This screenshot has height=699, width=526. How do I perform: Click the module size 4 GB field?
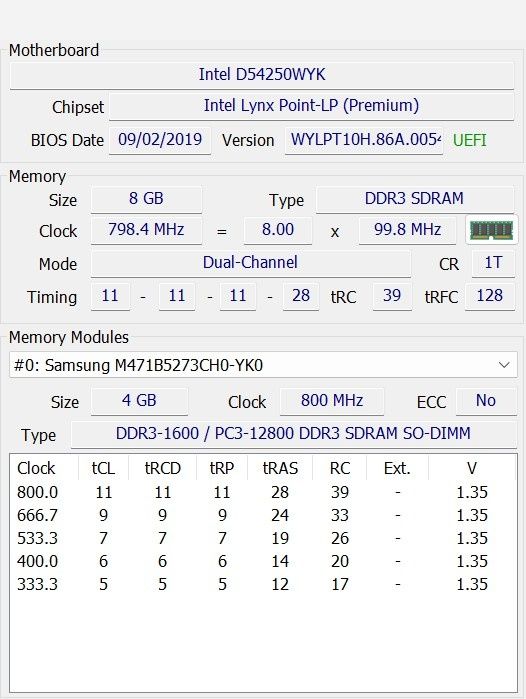(140, 401)
